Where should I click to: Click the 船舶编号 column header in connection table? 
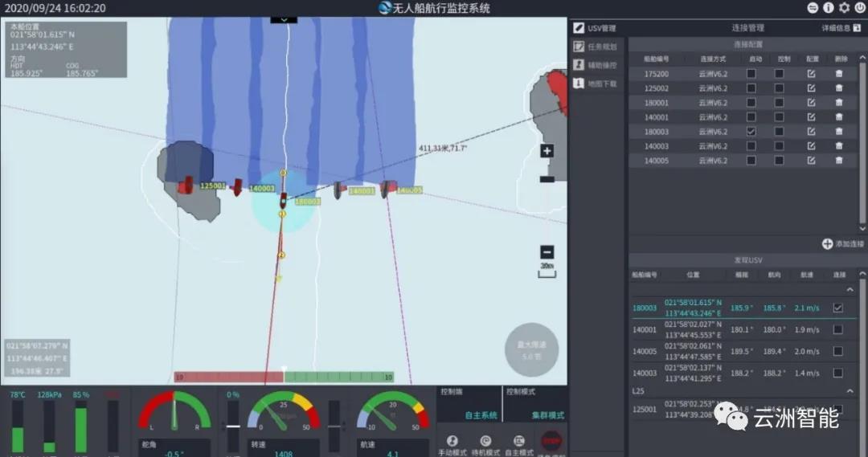click(x=656, y=59)
